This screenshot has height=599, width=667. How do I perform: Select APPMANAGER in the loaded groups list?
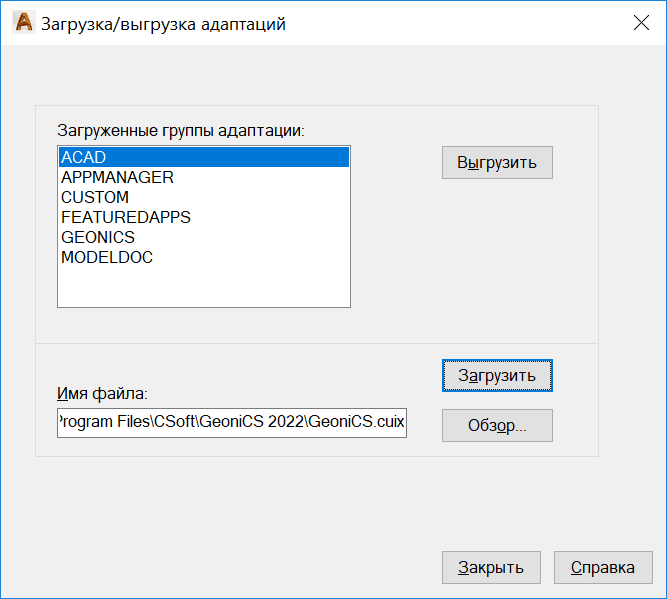tap(117, 177)
